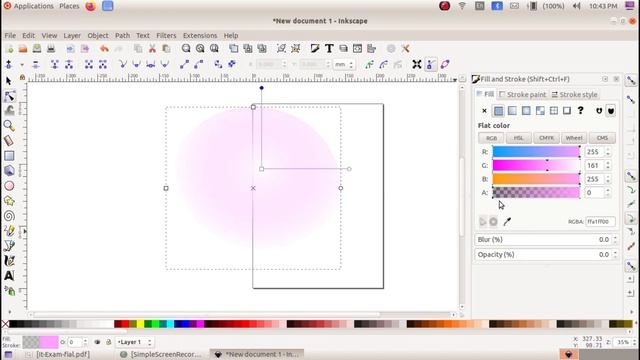Click the Green channel slider
Viewport: 640px width, 360px height.
click(536, 165)
